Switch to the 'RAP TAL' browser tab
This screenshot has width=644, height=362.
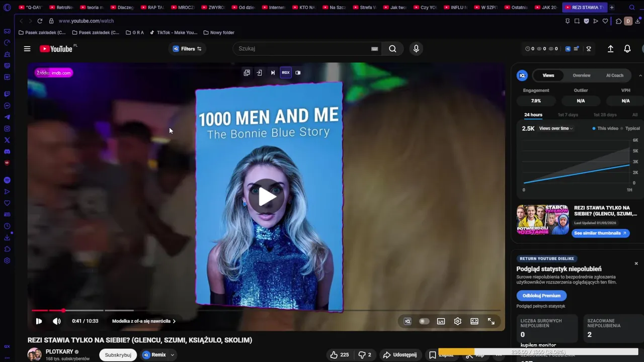pyautogui.click(x=152, y=8)
